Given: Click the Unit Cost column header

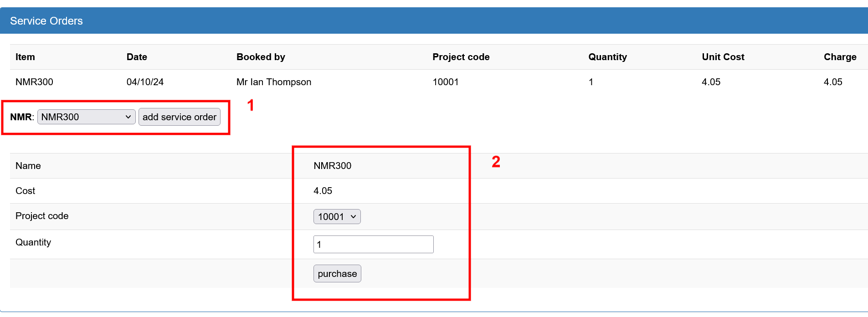Looking at the screenshot, I should click(x=723, y=57).
